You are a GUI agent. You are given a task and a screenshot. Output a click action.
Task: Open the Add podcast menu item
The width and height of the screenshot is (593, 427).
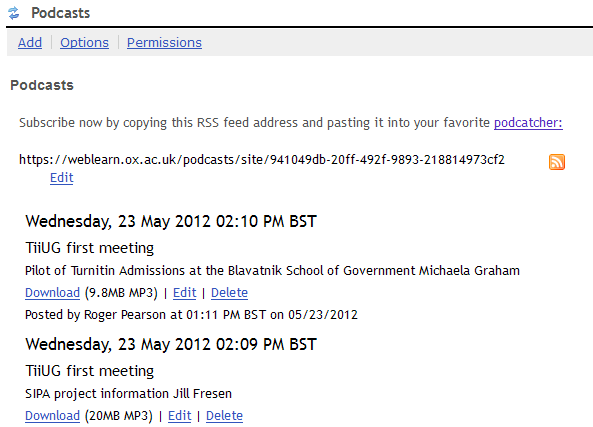(30, 42)
